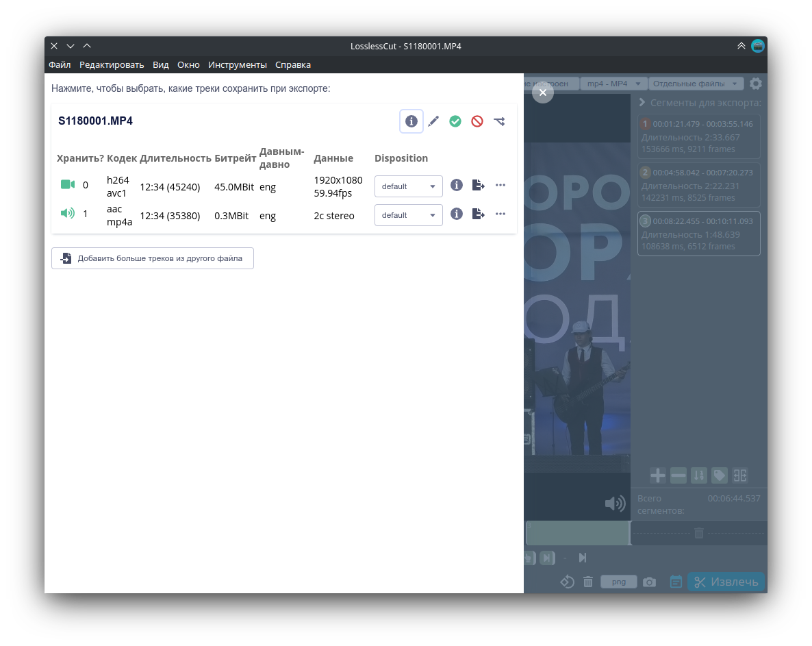
Task: Reorder segments with the sort icon
Action: tap(699, 475)
